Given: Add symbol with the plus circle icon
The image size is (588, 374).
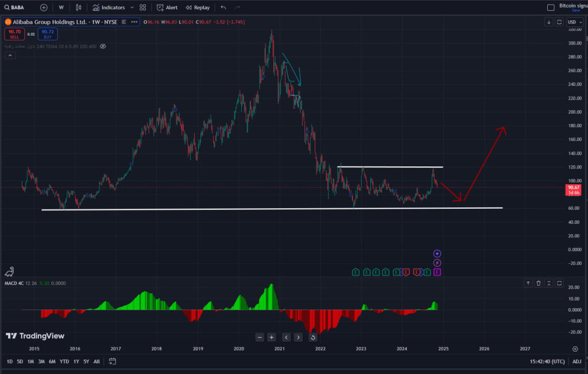Looking at the screenshot, I should pos(44,7).
